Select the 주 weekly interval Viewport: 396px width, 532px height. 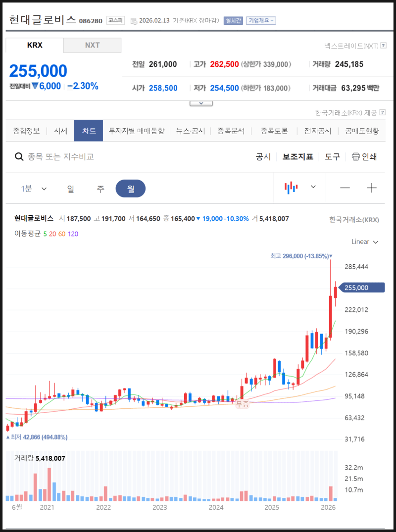[x=100, y=189]
